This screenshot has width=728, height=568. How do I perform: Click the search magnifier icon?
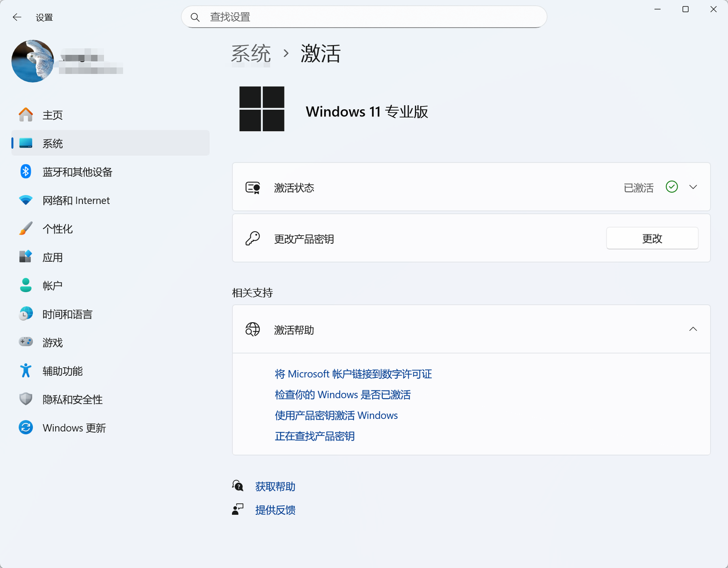(195, 17)
